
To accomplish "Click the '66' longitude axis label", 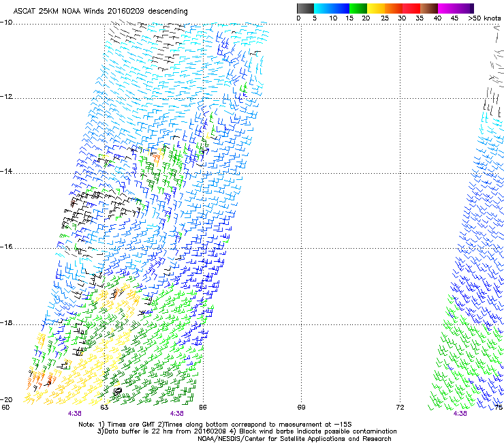I will pos(202,408).
